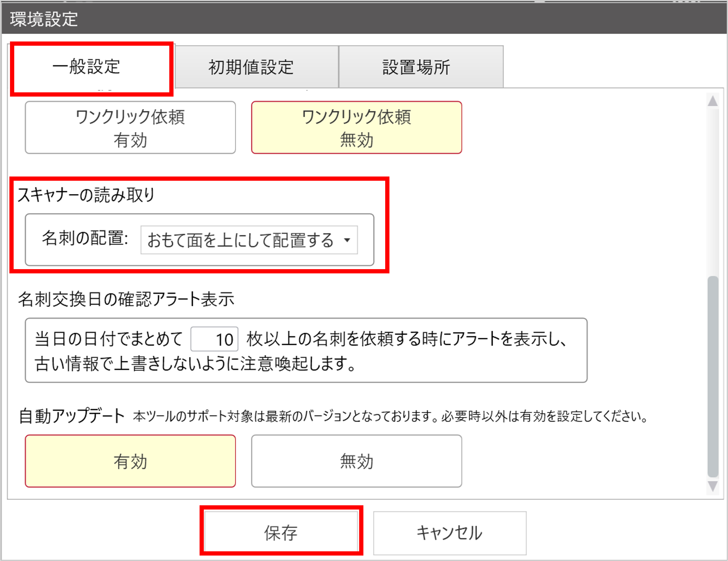The height and width of the screenshot is (561, 728).
Task: Set 自動アップデート to 有効
Action: (x=130, y=461)
